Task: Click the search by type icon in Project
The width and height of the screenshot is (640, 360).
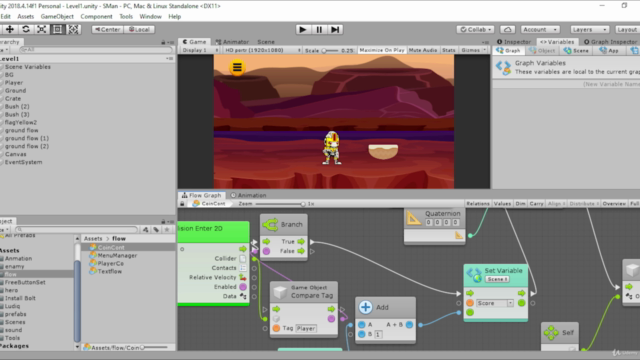Action: point(146,229)
